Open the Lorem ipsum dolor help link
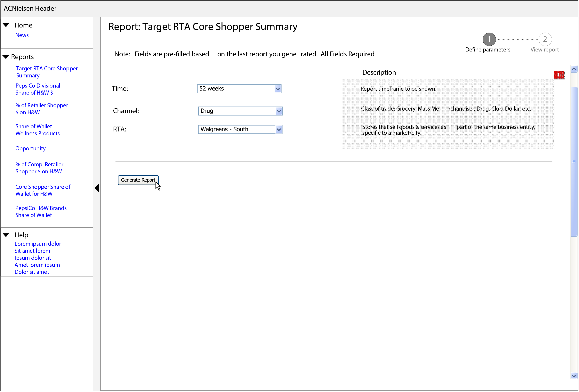Image resolution: width=579 pixels, height=392 pixels. coord(38,244)
